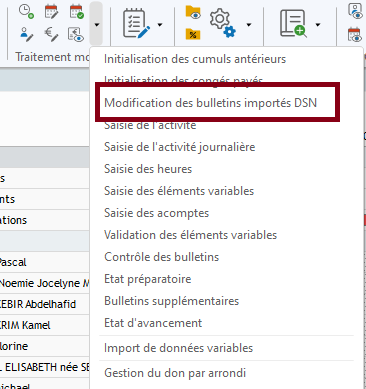This screenshot has width=366, height=389.
Task: Click the Kamel row in list
Action: tap(45, 325)
